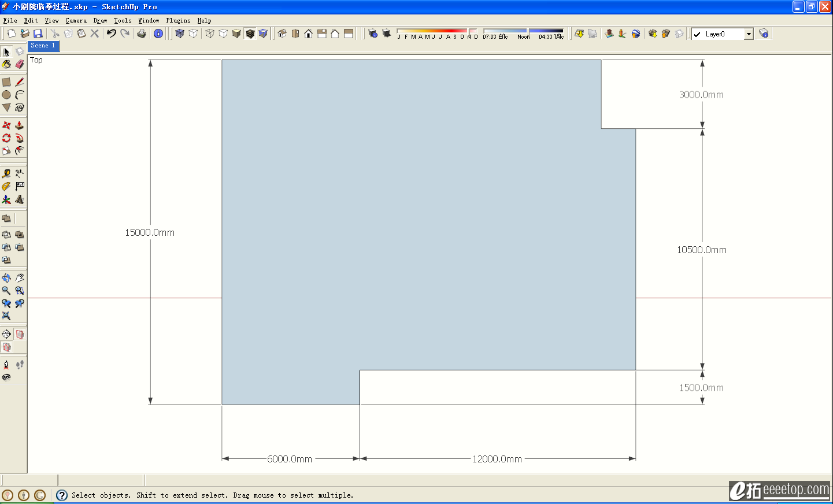Select the Section Plane tool
The image size is (833, 504).
point(6,334)
